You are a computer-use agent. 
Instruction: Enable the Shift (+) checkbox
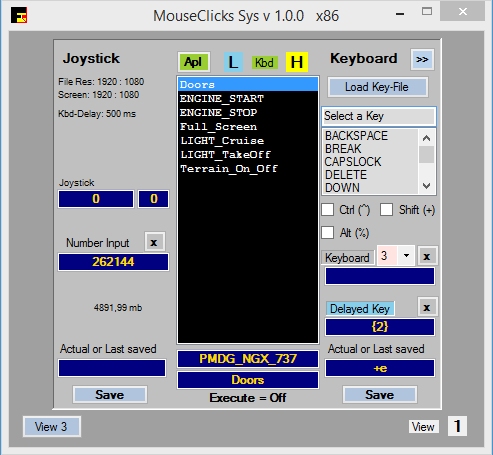click(386, 210)
